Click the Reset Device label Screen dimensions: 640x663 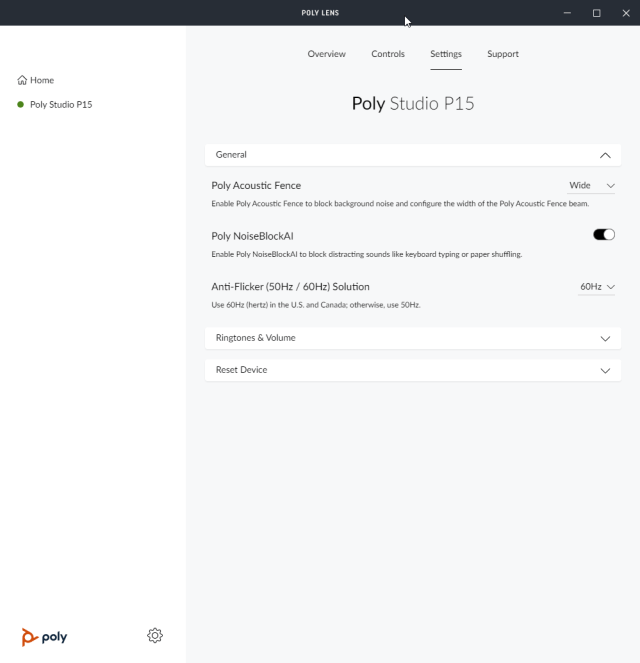click(x=241, y=370)
